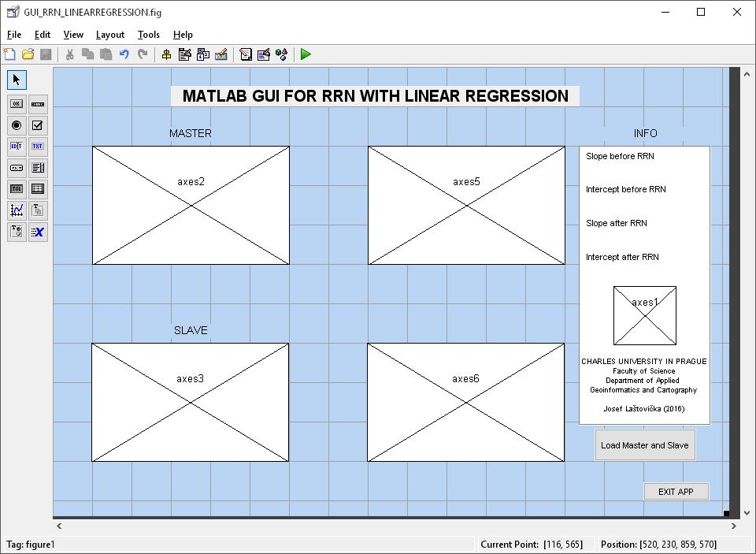Image resolution: width=756 pixels, height=554 pixels.
Task: Select the SLAVE label
Action: pos(191,330)
